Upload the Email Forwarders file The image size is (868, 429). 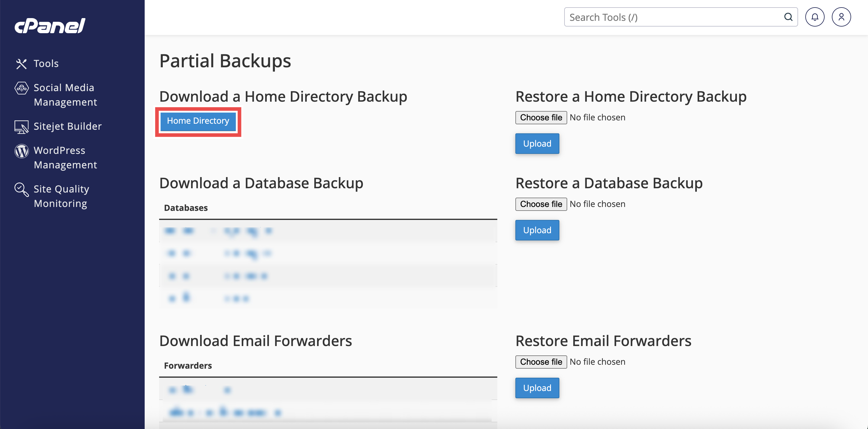tap(537, 388)
